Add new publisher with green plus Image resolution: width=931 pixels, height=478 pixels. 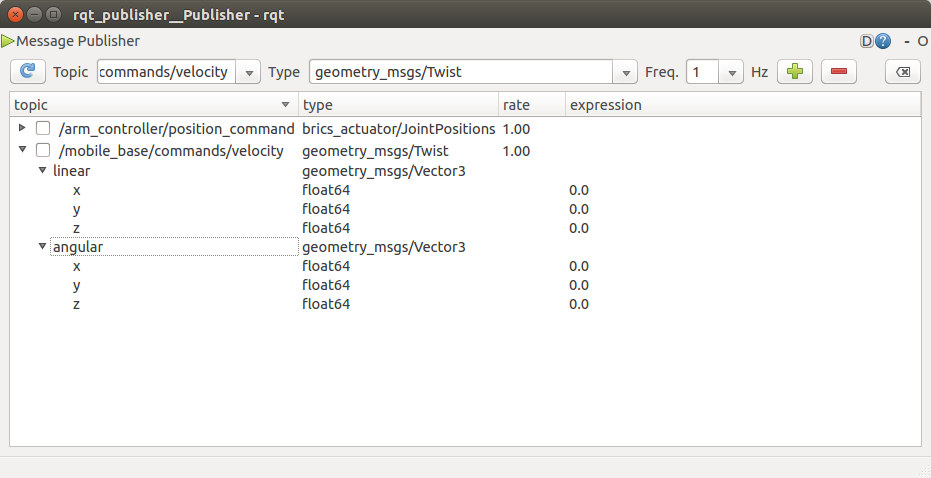click(x=795, y=72)
